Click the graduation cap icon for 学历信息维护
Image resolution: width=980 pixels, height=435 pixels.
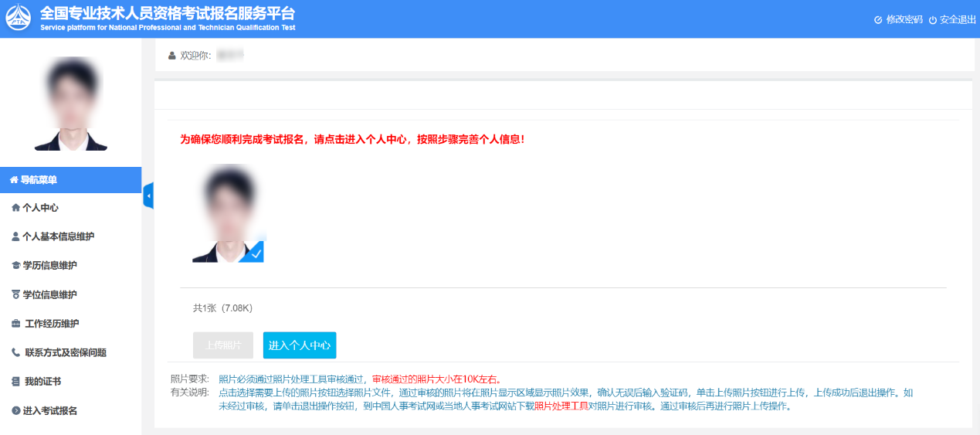tap(16, 266)
